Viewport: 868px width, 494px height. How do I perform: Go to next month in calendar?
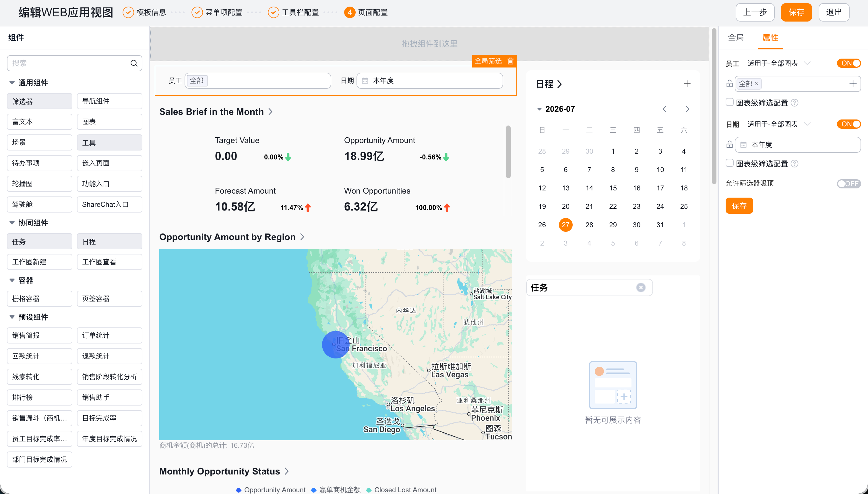click(x=687, y=109)
